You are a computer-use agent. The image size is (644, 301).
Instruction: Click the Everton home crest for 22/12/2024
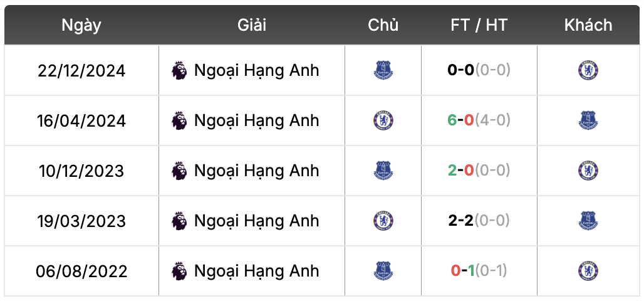[383, 70]
